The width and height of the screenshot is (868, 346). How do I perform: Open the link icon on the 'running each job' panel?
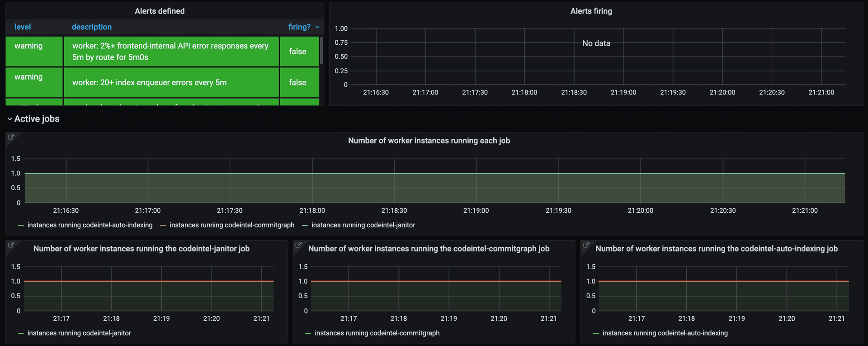coord(11,137)
